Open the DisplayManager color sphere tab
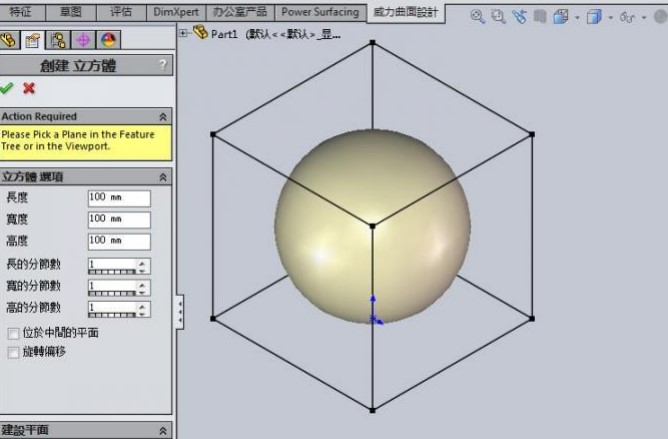The image size is (668, 439). (106, 40)
